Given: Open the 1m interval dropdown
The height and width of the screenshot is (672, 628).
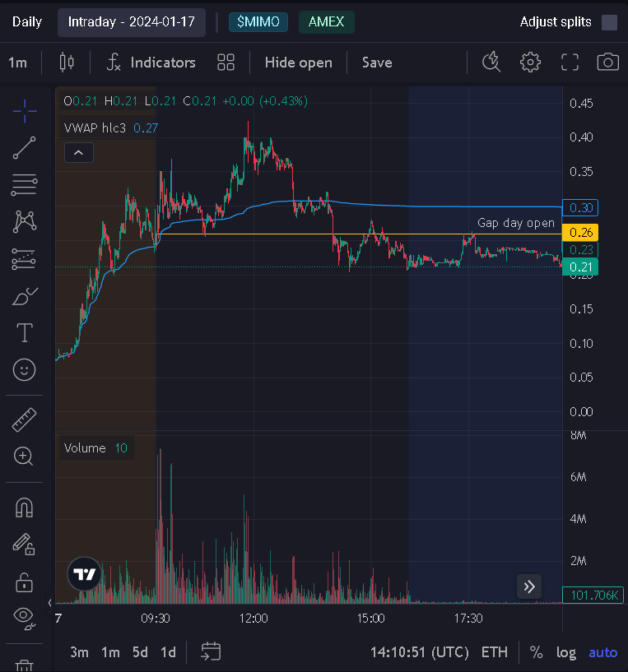Looking at the screenshot, I should (x=17, y=63).
